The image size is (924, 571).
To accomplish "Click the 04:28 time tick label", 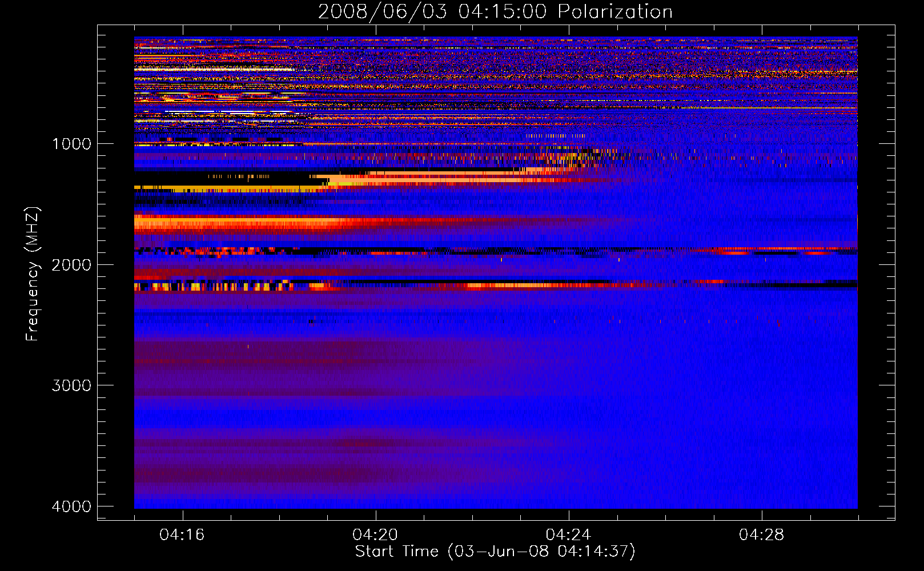I will point(762,535).
